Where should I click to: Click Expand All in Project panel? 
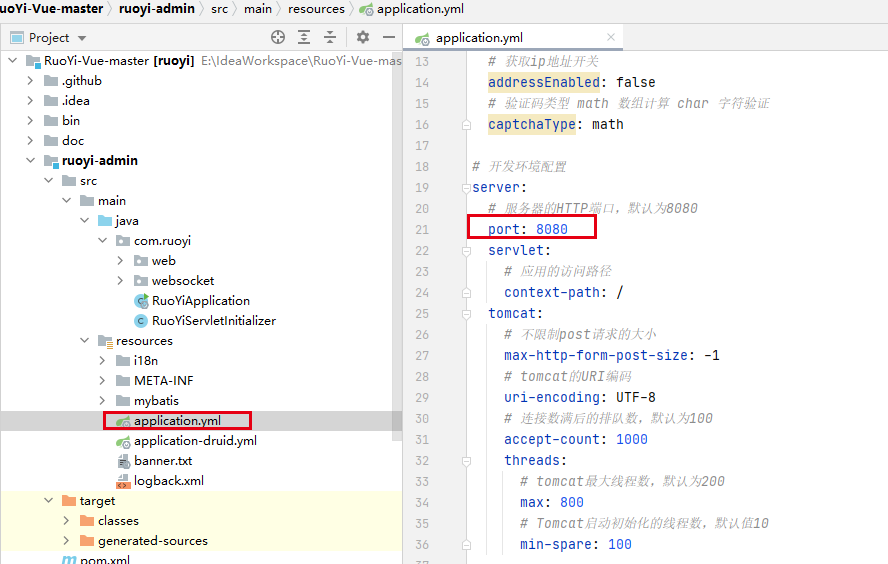click(304, 37)
